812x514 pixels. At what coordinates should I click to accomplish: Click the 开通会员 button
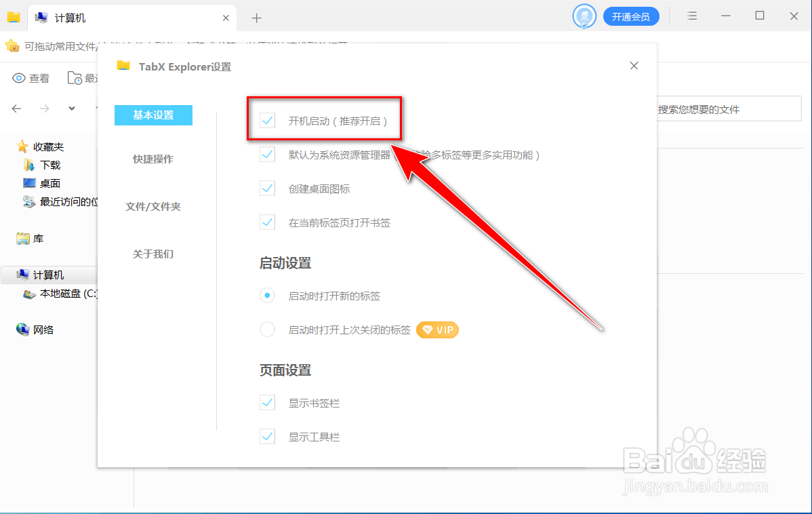631,16
